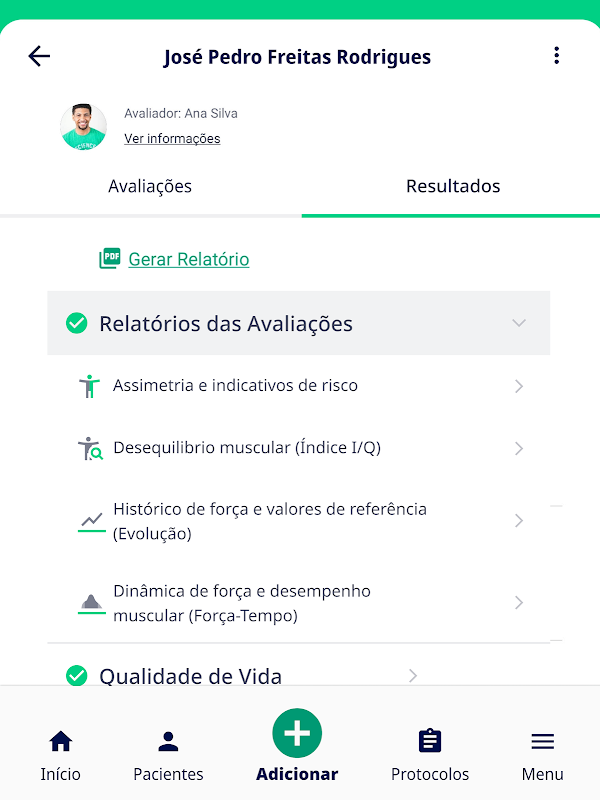Tap the Força-Tempo curve icon

pos(92,602)
